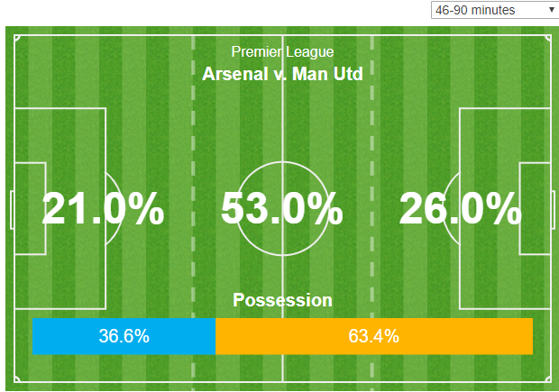Click the left goal on the pitch

point(12,210)
